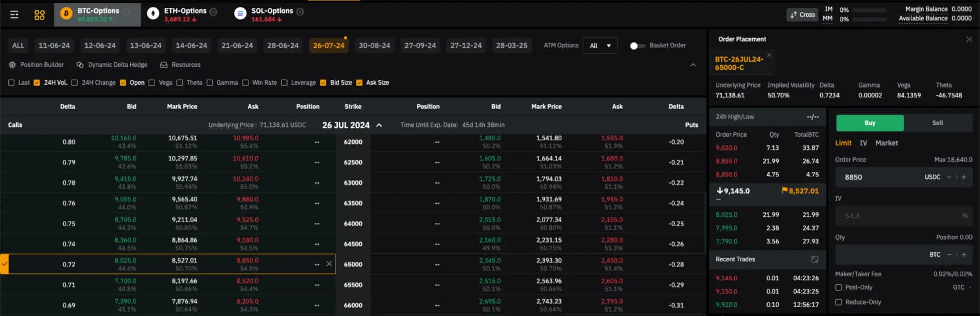Increase order price with plus button
The image size is (980, 316).
964,177
